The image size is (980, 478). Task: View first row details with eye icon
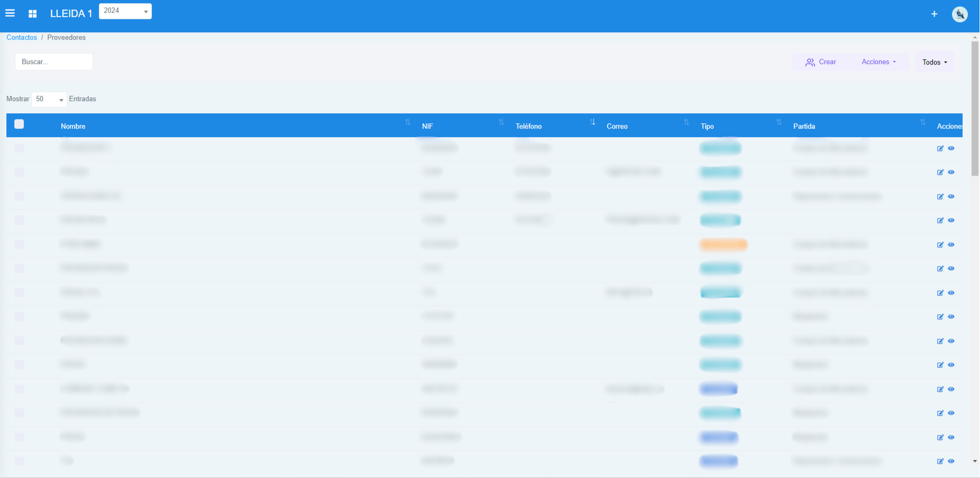pyautogui.click(x=951, y=148)
